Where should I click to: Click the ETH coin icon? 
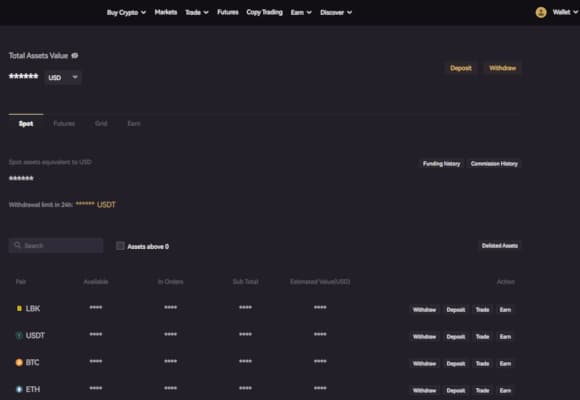(19, 389)
